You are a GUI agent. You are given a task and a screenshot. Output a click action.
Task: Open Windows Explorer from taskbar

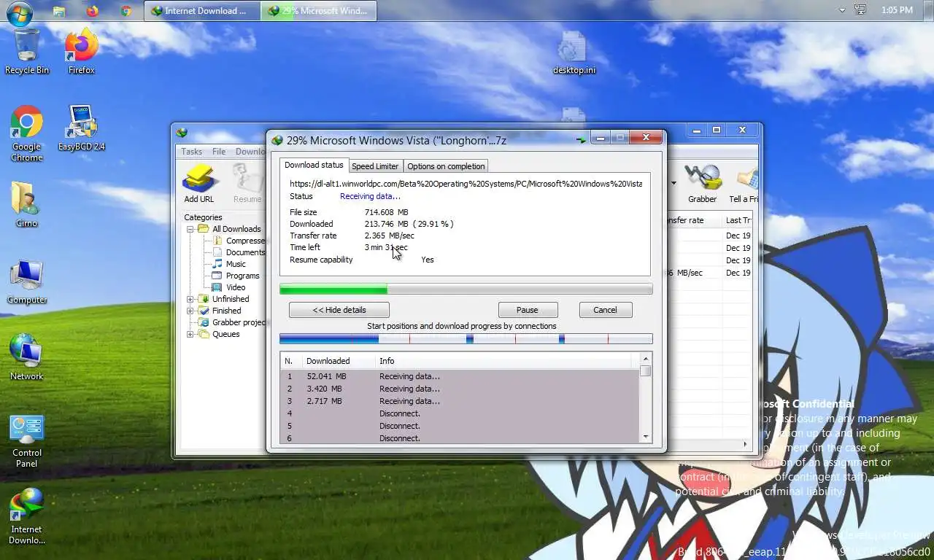click(58, 11)
